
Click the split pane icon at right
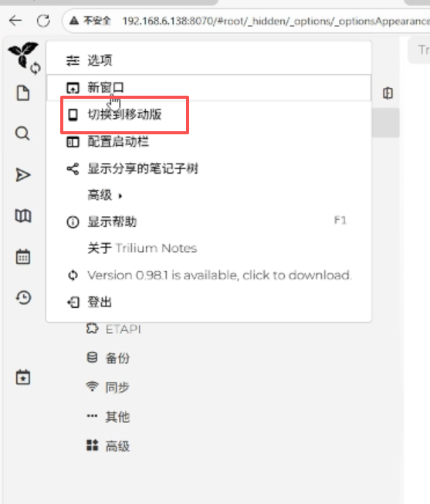[388, 93]
